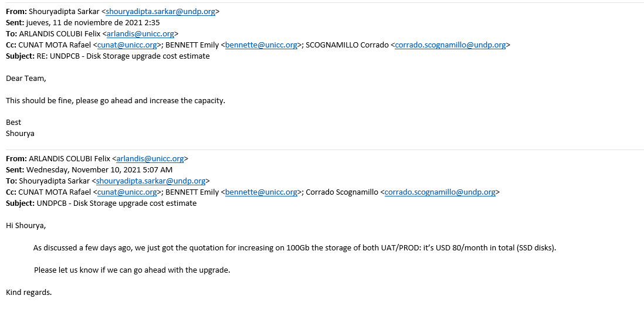Click the 'Dear Team,' greeting
Screen dimensions: 644x309
point(26,79)
